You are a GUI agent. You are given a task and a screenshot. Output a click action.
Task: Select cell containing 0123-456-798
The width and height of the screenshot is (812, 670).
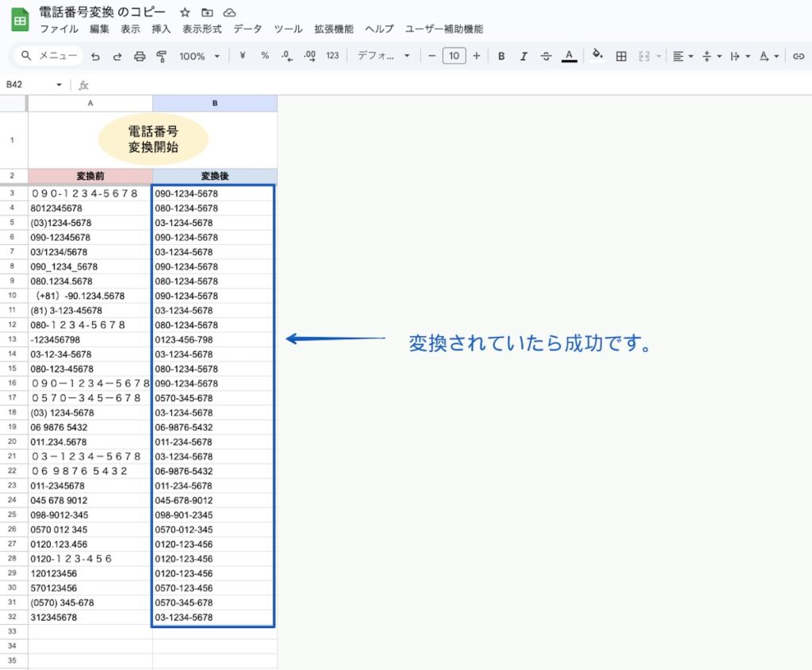coord(213,339)
